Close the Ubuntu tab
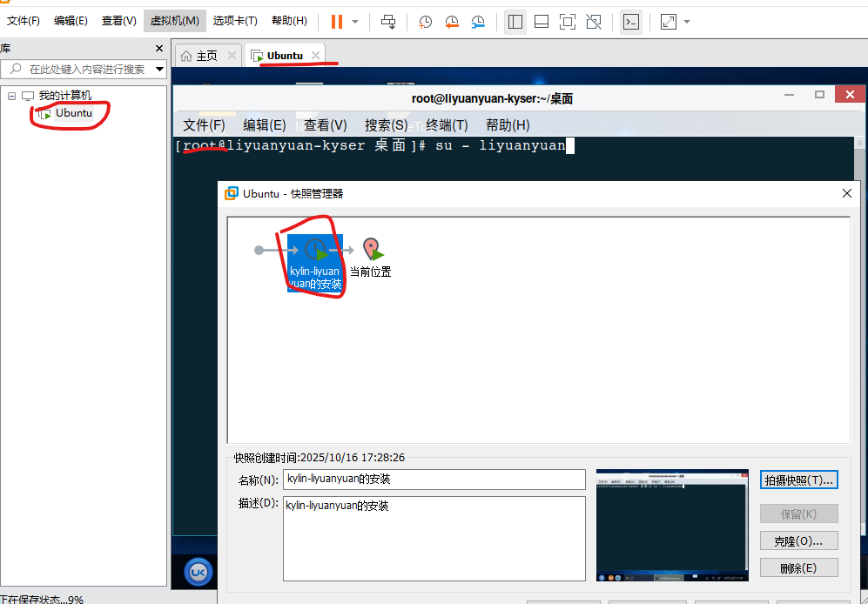Screen dimensions: 868x604 (315, 56)
